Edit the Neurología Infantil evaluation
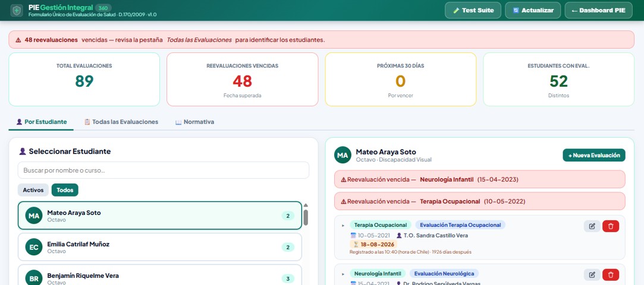644x285 pixels. point(592,274)
